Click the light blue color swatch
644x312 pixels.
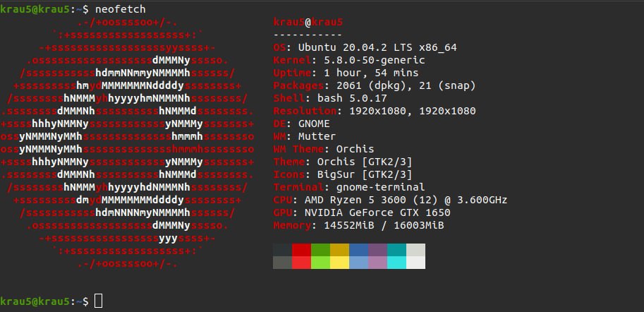(x=358, y=263)
